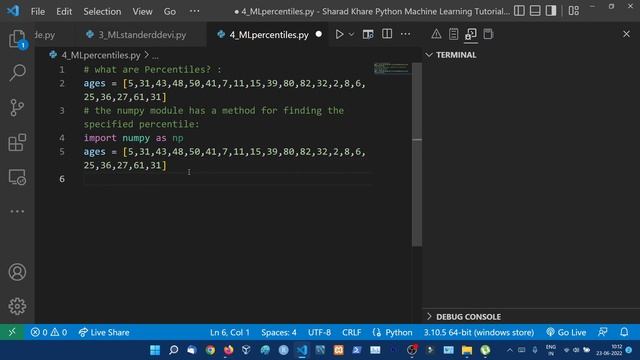Open the Explorer view in activity bar
Viewport: 640px width, 360px height.
pyautogui.click(x=17, y=39)
